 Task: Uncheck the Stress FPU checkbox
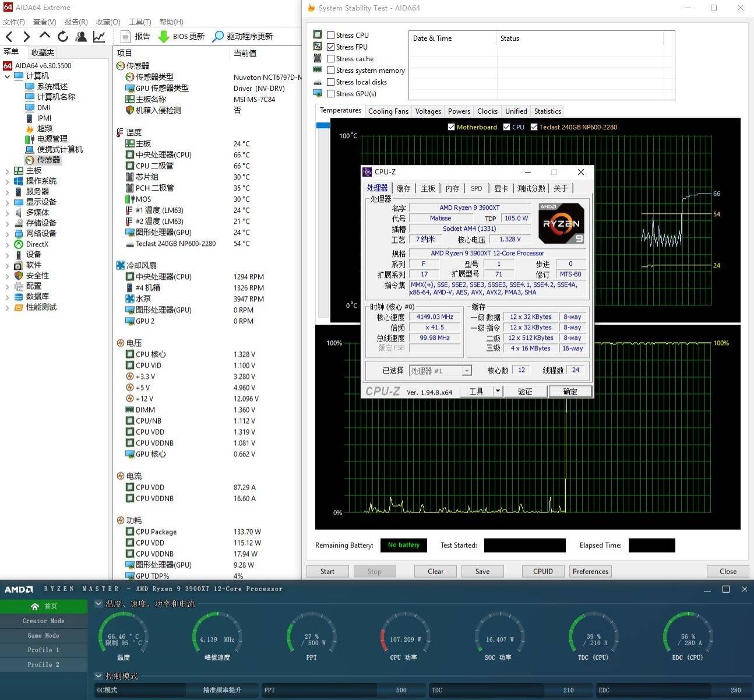[x=330, y=47]
